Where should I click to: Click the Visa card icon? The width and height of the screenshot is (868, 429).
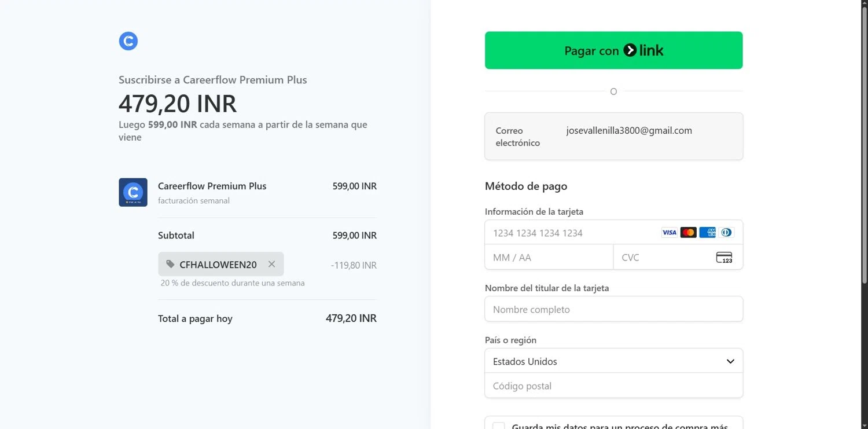pyautogui.click(x=669, y=233)
